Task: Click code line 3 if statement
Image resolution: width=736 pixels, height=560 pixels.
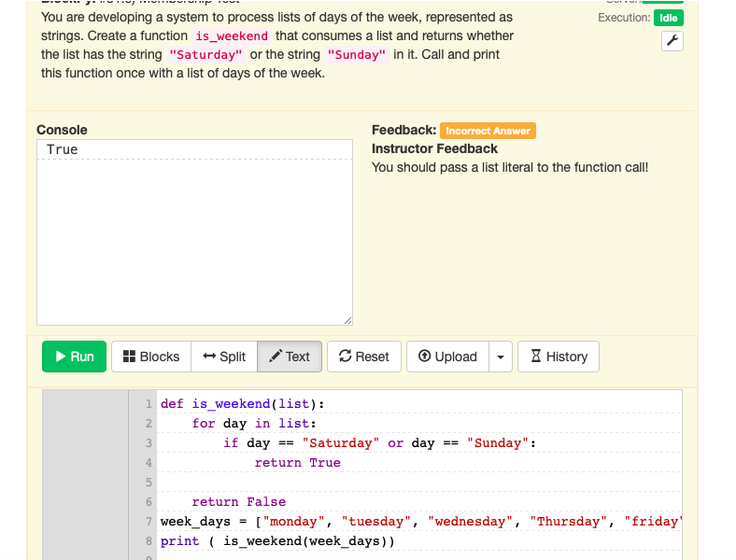Action: tap(380, 443)
